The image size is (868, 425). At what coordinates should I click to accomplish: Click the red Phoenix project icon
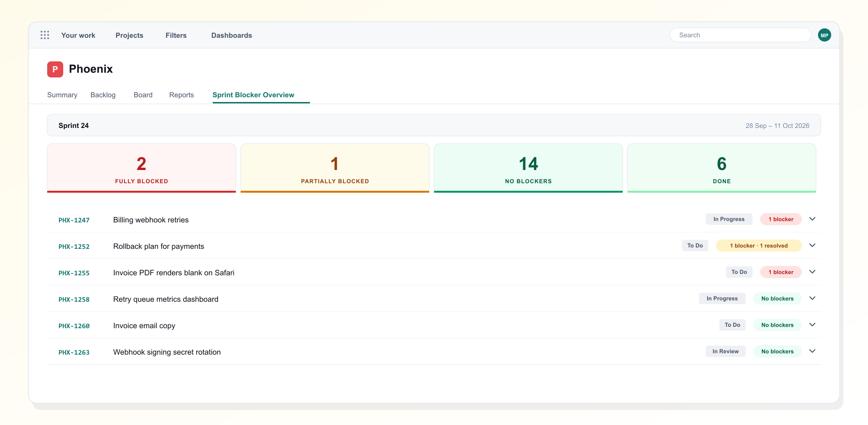[x=55, y=69]
